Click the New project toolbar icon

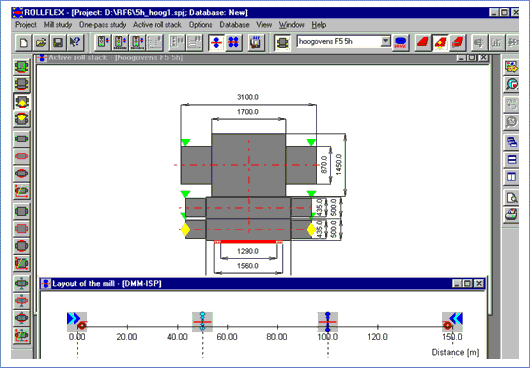click(23, 43)
